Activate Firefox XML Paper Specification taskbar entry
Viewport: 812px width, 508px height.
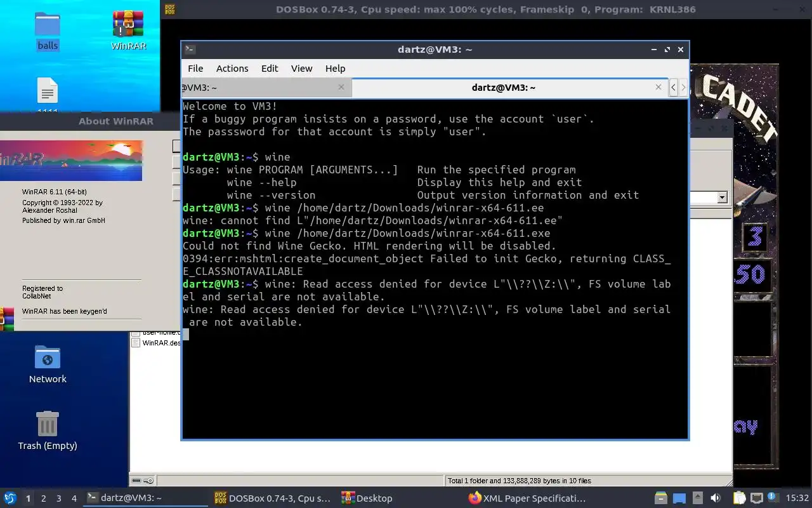point(527,498)
